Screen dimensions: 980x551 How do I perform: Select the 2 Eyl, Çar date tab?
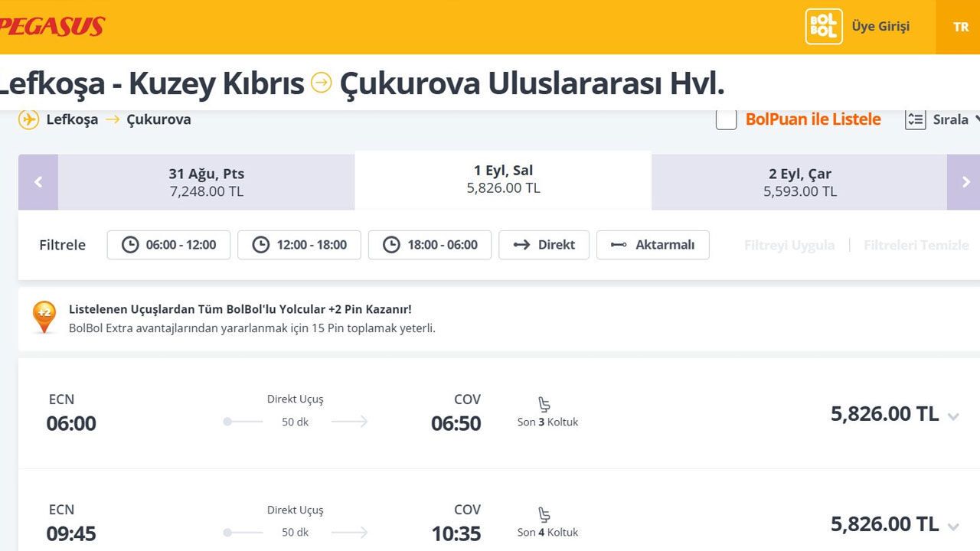pyautogui.click(x=799, y=182)
